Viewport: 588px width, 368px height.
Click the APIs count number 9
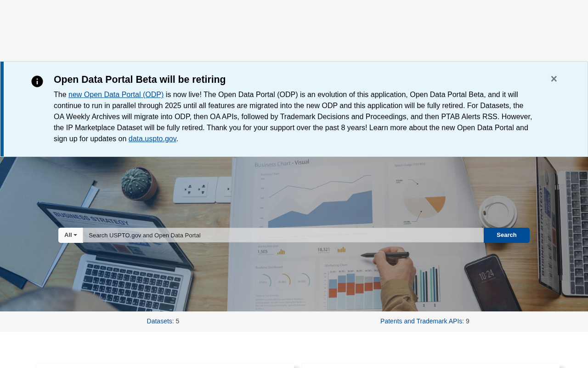(x=468, y=321)
